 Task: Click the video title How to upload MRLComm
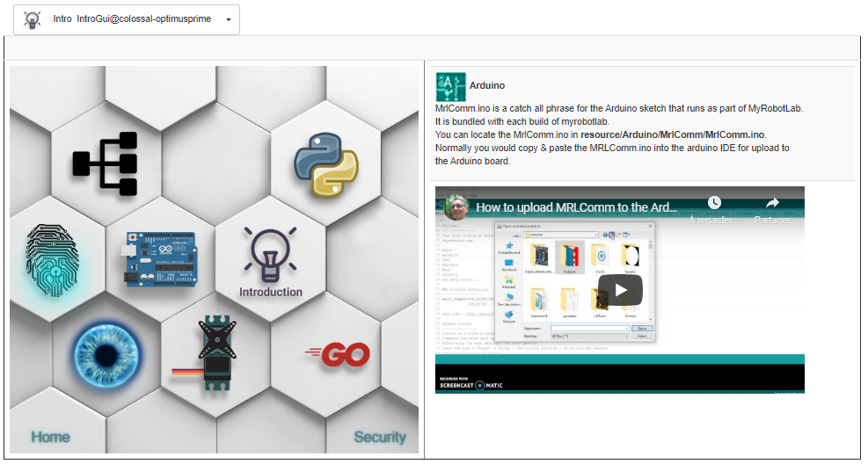tap(576, 207)
